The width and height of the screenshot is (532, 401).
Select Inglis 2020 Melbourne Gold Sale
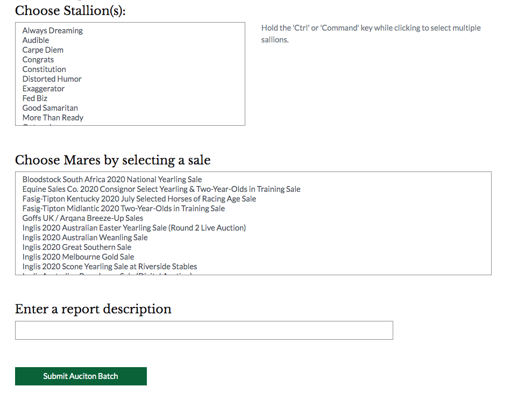pos(78,256)
